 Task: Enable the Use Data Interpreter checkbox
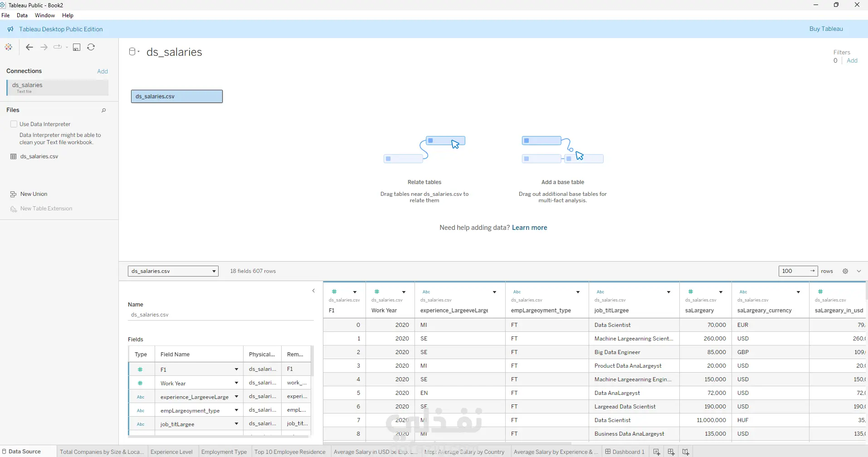[14, 124]
